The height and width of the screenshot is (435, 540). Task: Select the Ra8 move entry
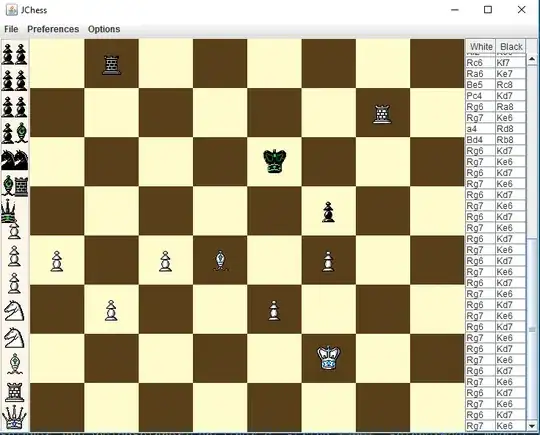[511, 107]
